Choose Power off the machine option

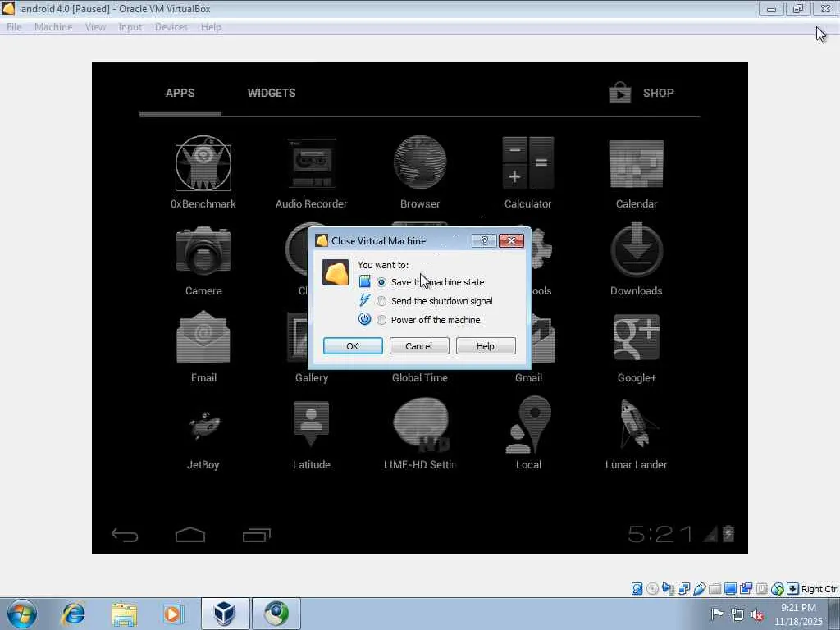[381, 320]
